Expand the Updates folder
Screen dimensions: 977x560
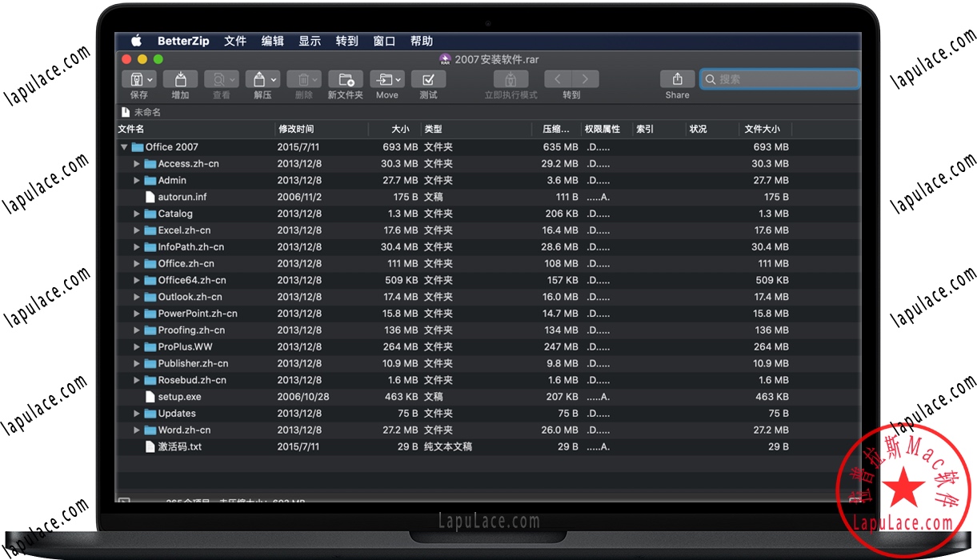(137, 414)
